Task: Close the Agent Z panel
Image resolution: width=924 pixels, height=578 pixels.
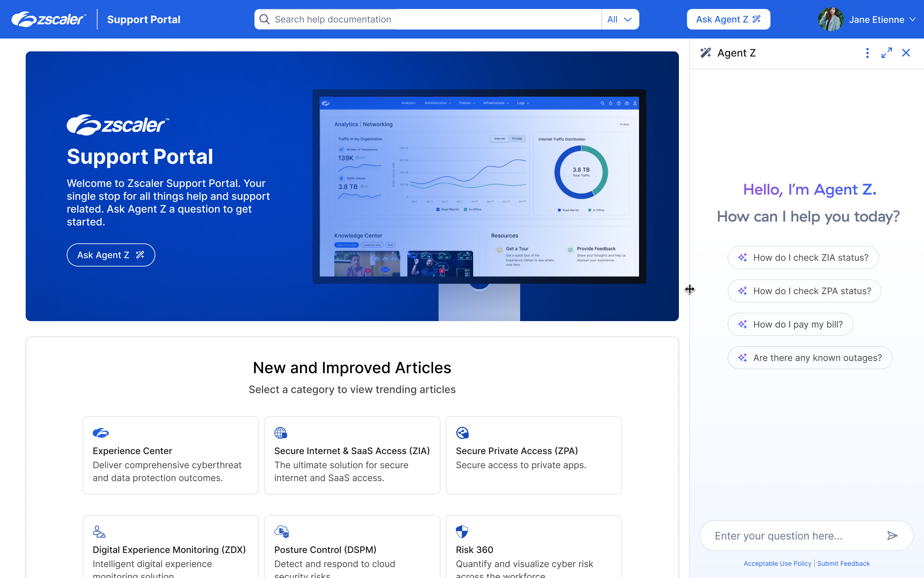Action: [x=906, y=53]
